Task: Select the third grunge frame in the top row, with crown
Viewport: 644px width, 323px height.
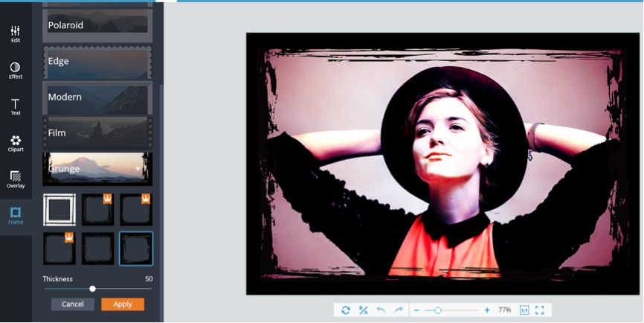Action: click(x=136, y=210)
